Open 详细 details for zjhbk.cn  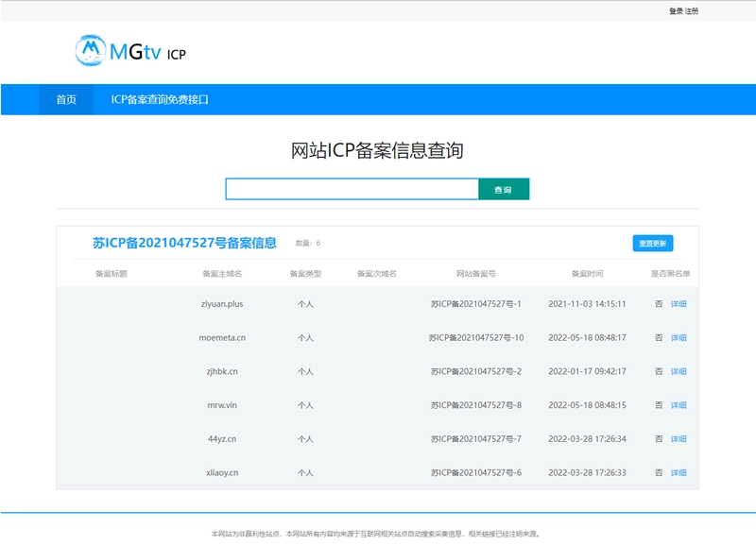click(679, 370)
